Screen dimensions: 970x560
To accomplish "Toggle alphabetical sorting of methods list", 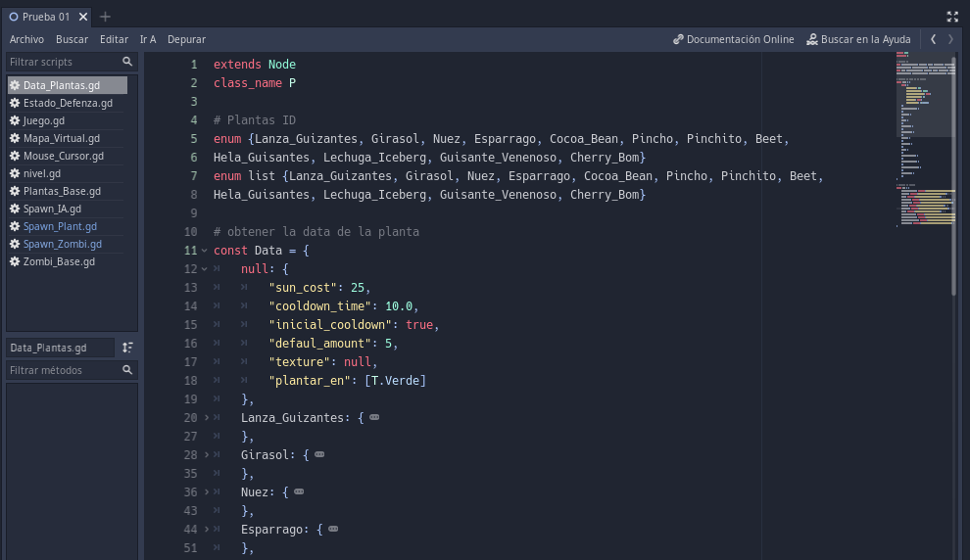I will click(x=127, y=348).
